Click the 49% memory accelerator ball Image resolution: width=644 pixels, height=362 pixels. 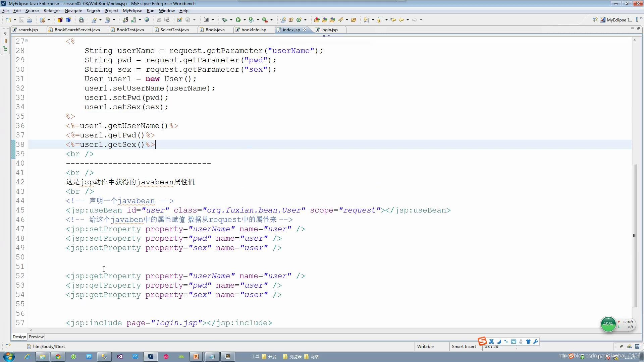point(608,324)
